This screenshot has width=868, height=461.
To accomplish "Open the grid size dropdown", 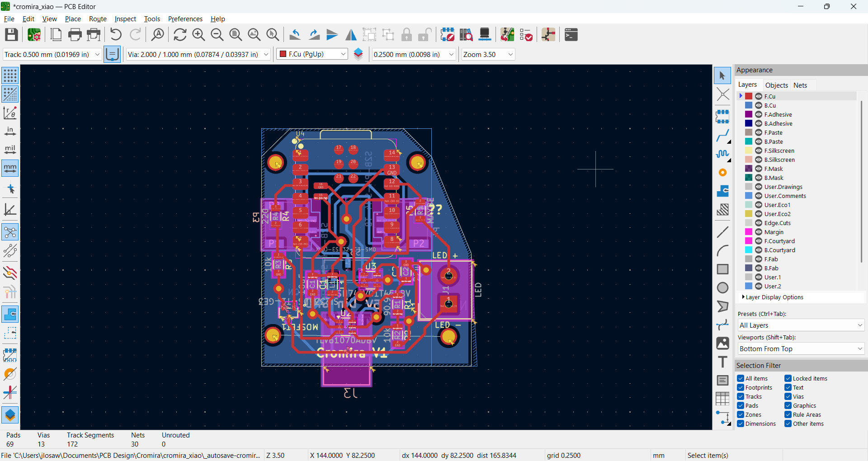I will 414,54.
